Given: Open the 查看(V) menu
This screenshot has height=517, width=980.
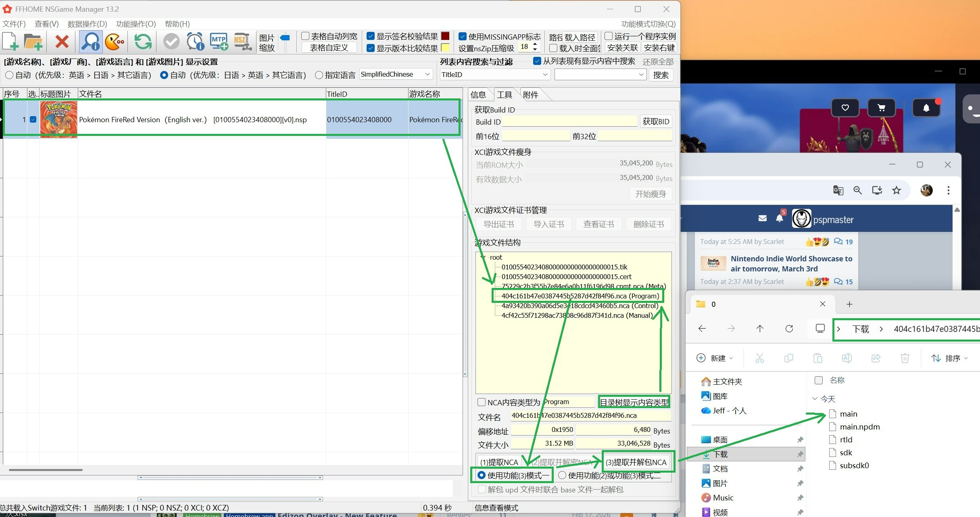Looking at the screenshot, I should pyautogui.click(x=46, y=24).
